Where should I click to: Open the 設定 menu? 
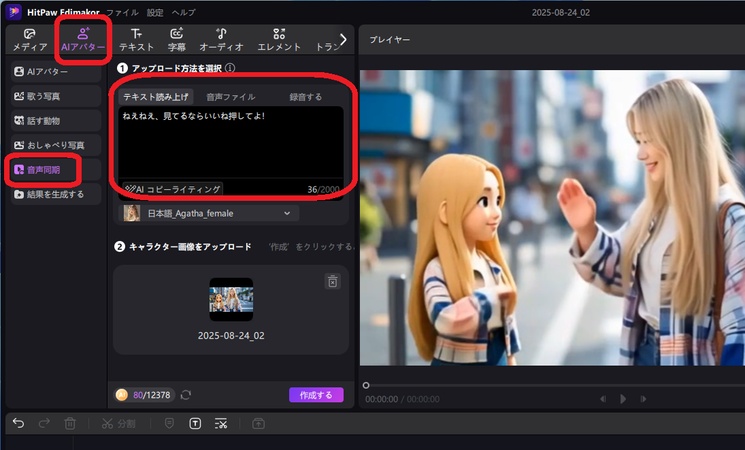click(x=155, y=12)
